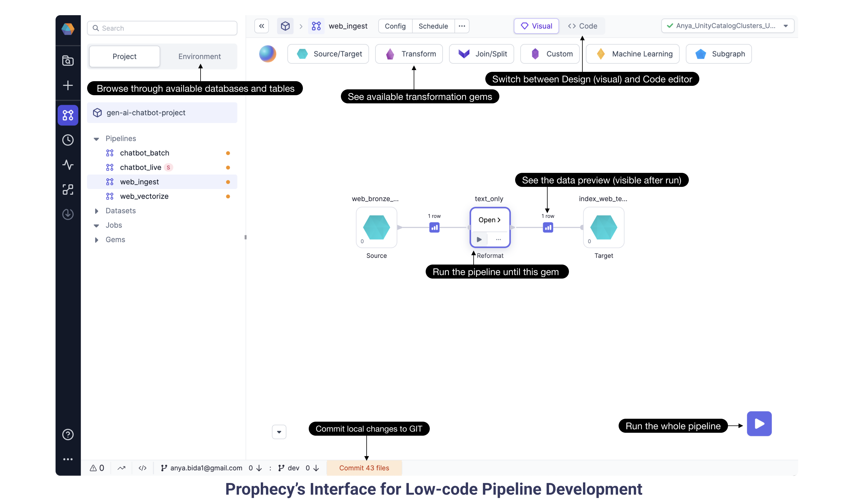Select the Environment tab
Screen dimensions: 842x504
point(199,56)
